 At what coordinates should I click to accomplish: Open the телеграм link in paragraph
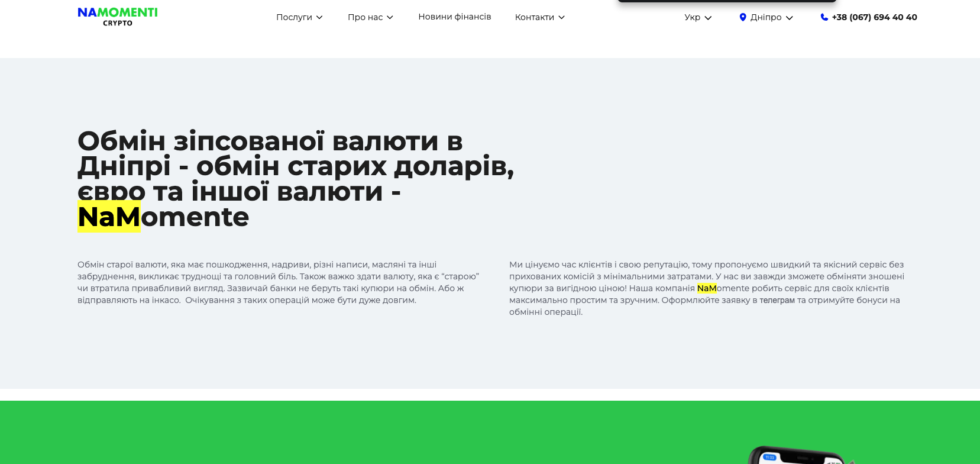[777, 300]
